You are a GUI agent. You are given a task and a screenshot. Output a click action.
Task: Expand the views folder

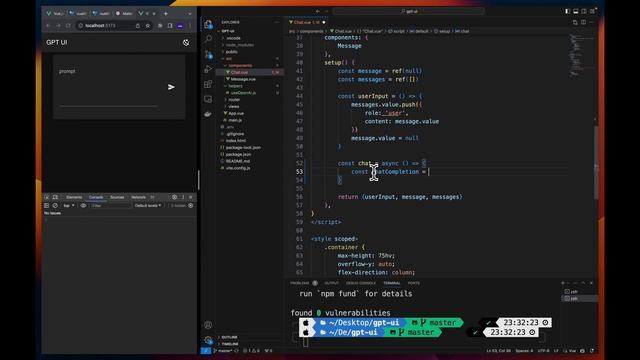click(234, 107)
